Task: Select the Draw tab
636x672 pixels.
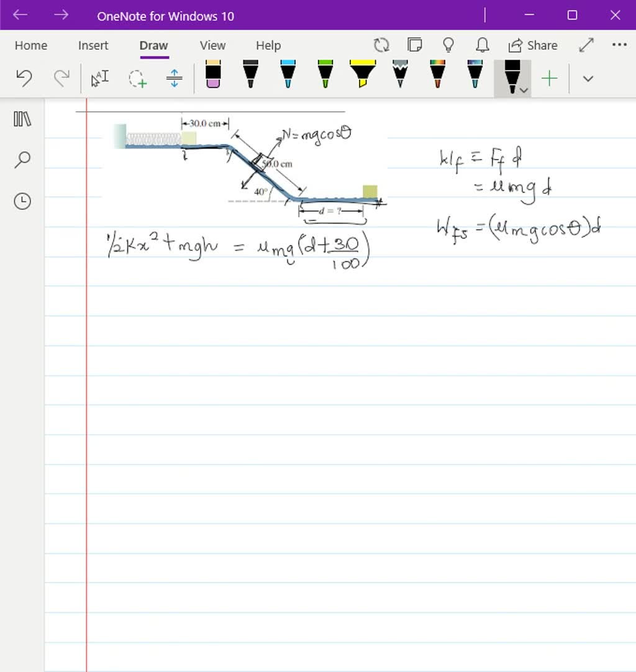Action: (154, 45)
